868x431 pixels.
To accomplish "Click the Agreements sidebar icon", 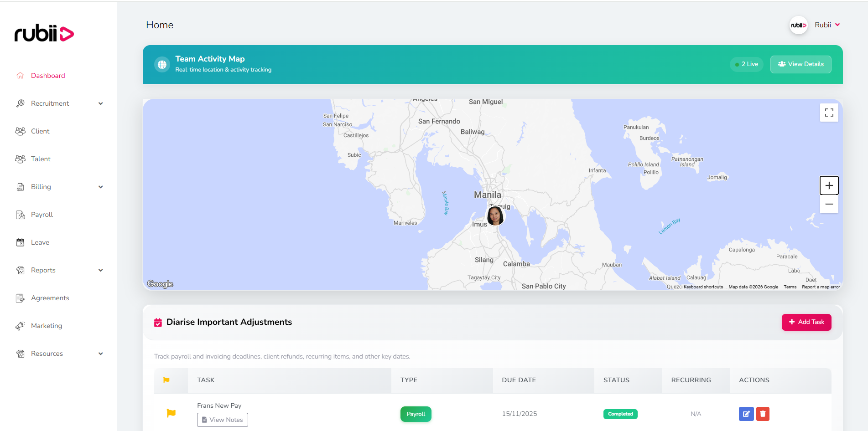I will pos(21,298).
